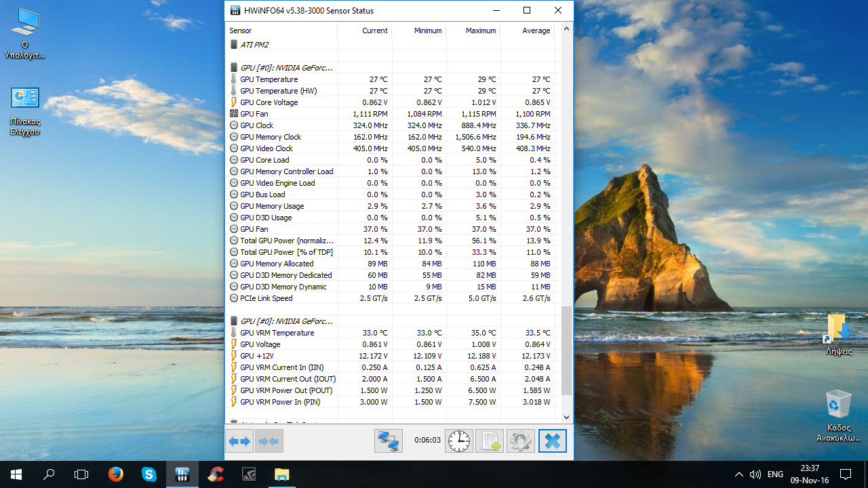Click the taskbar search magnifier
This screenshot has width=868, height=488.
coord(49,474)
